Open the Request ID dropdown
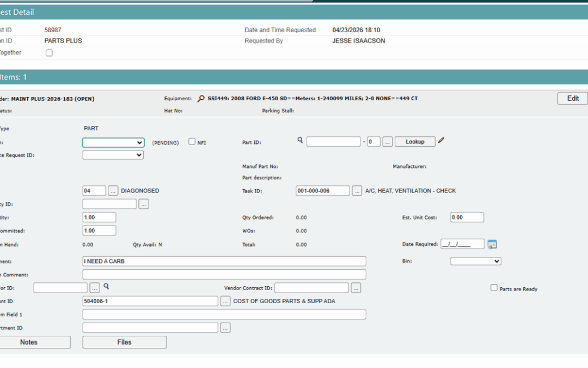This screenshot has width=588, height=368. tap(113, 155)
